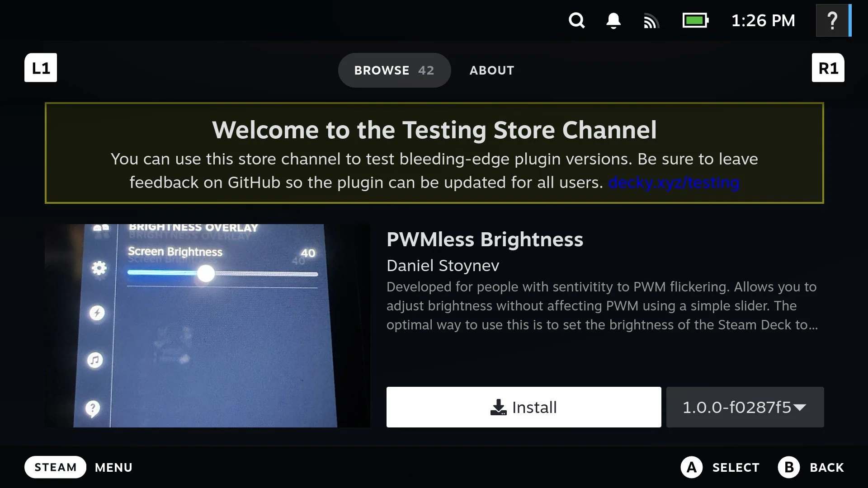Click the clock showing 1:26 PM
This screenshot has height=488, width=868.
[763, 20]
